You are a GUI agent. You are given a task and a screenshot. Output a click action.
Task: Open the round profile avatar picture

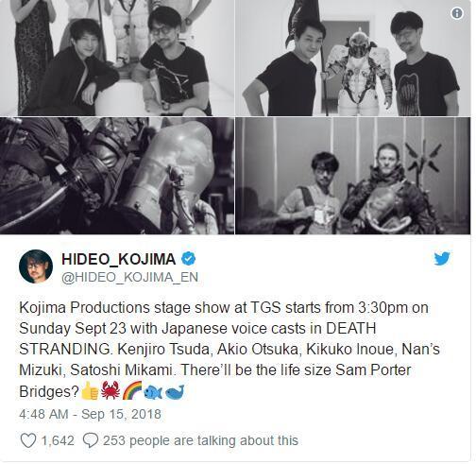[36, 266]
